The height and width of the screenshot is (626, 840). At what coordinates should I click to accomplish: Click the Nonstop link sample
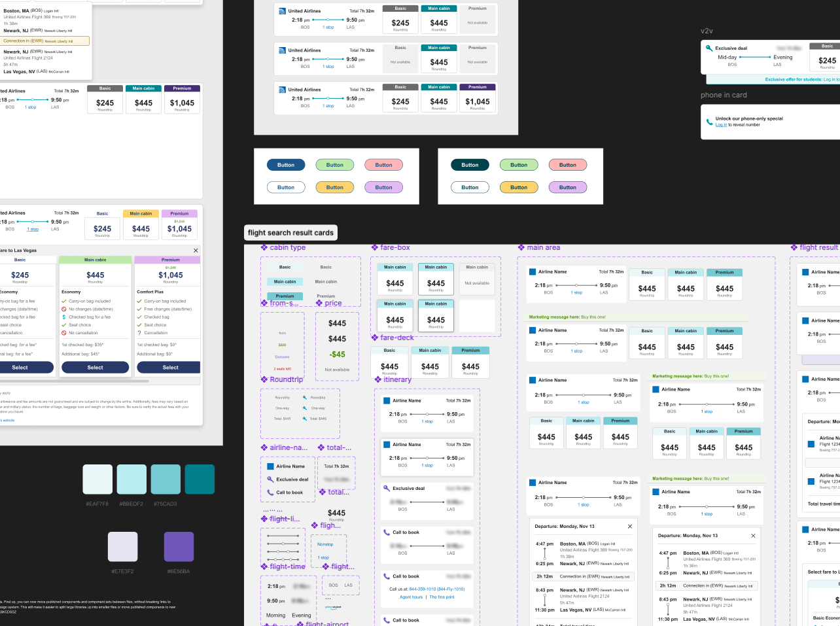pyautogui.click(x=325, y=544)
